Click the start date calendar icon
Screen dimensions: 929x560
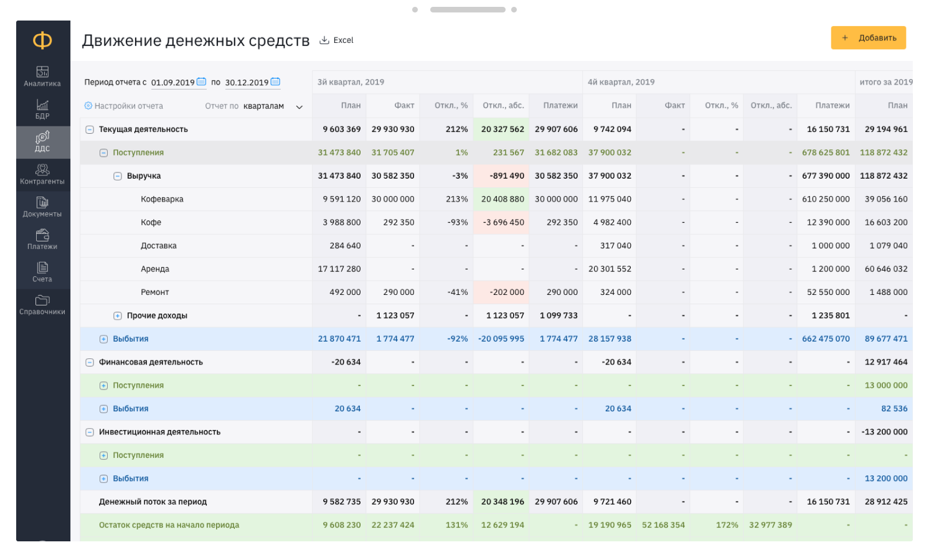[x=202, y=82]
